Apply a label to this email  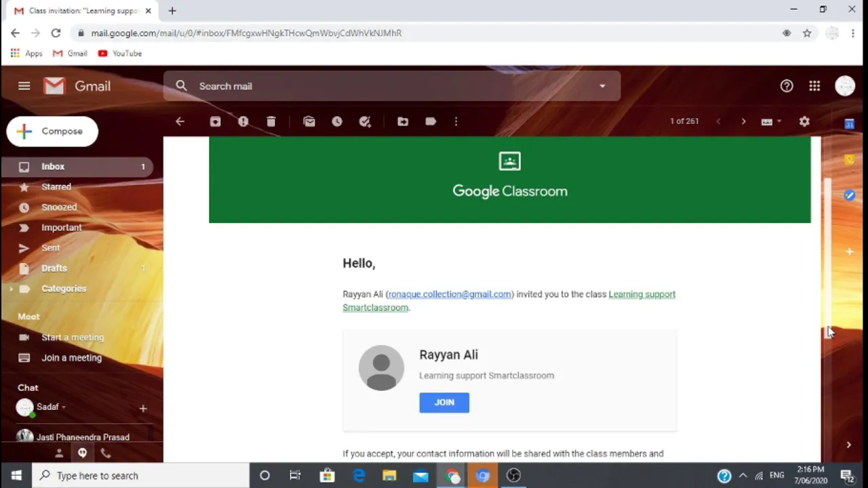431,121
